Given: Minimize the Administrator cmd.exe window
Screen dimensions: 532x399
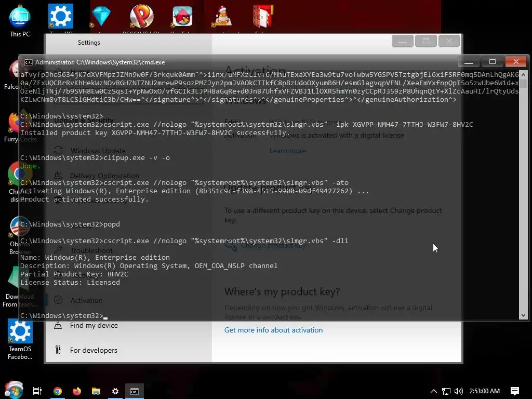Looking at the screenshot, I should tap(469, 61).
